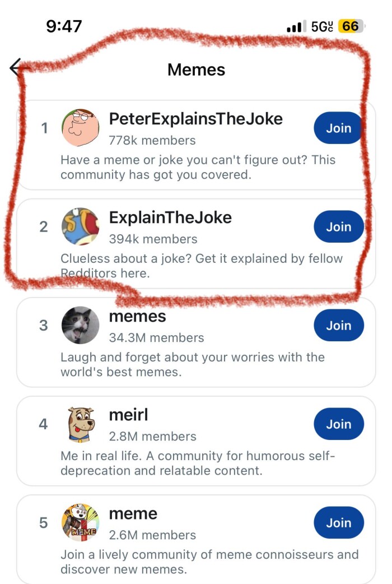Open the ExplainTheJoke title link
Screen dimensions: 392x584
tap(170, 217)
